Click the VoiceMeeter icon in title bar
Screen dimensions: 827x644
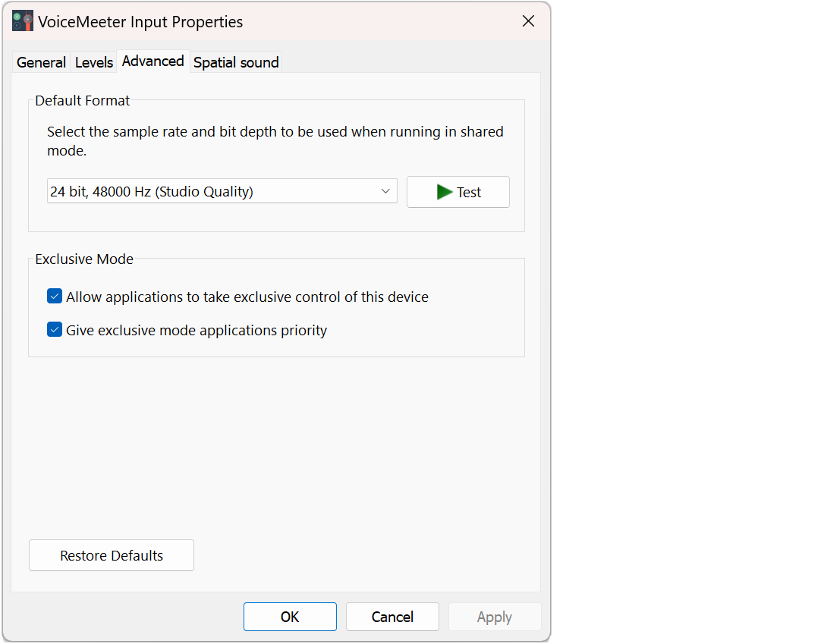point(23,21)
